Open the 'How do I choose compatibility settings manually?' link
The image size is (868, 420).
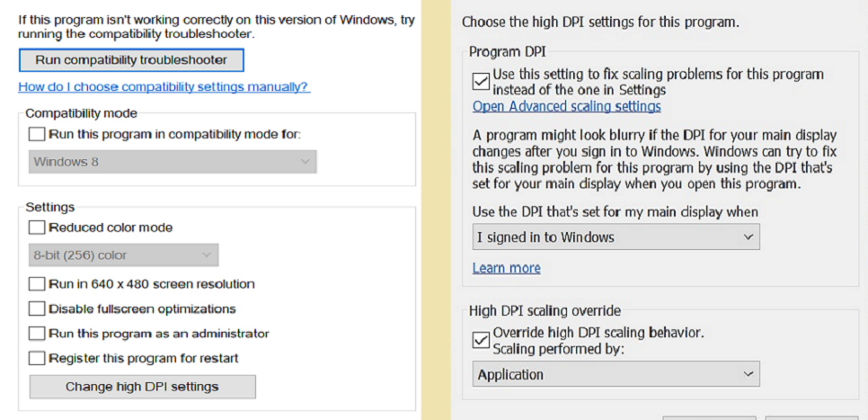click(x=164, y=87)
